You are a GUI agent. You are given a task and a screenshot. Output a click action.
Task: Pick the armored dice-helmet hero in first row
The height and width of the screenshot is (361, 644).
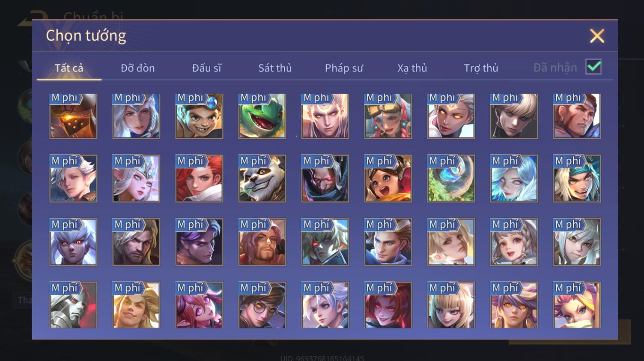73,116
